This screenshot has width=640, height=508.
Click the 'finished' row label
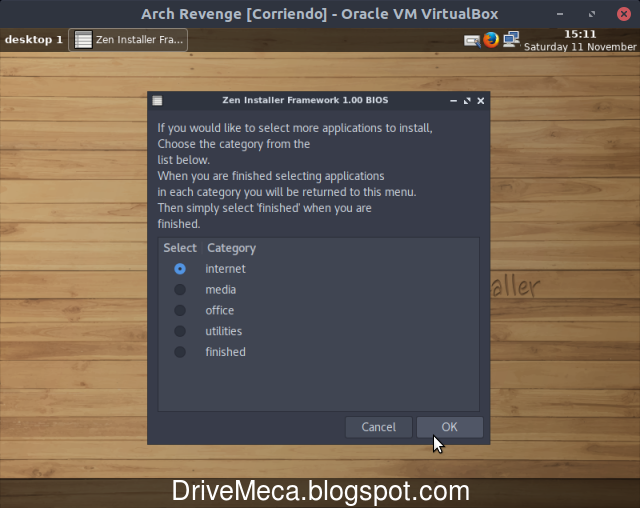(225, 352)
